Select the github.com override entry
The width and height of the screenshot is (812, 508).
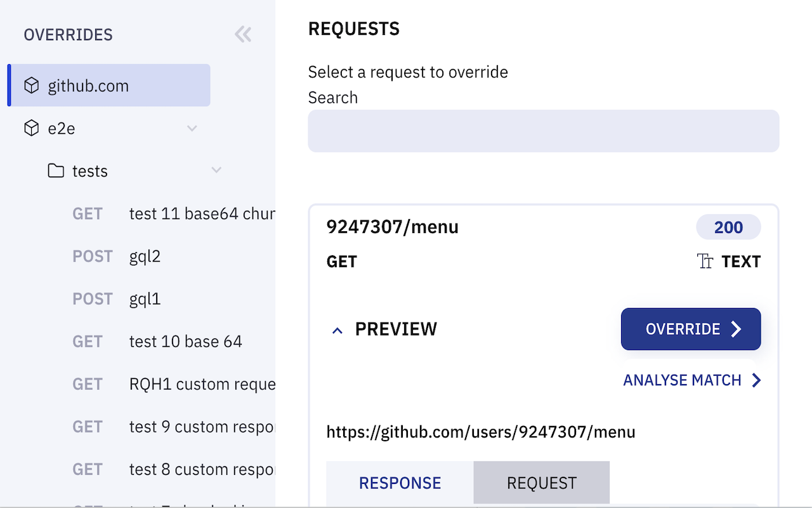[109, 85]
